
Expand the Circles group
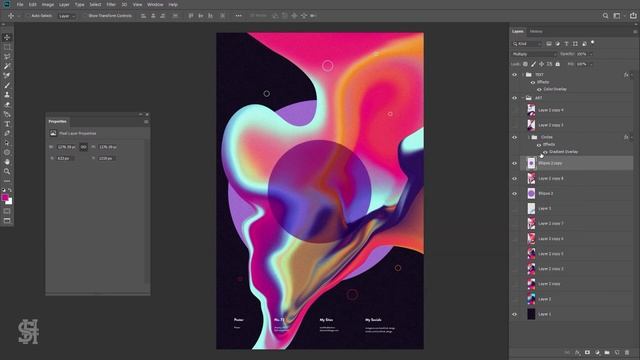click(529, 137)
